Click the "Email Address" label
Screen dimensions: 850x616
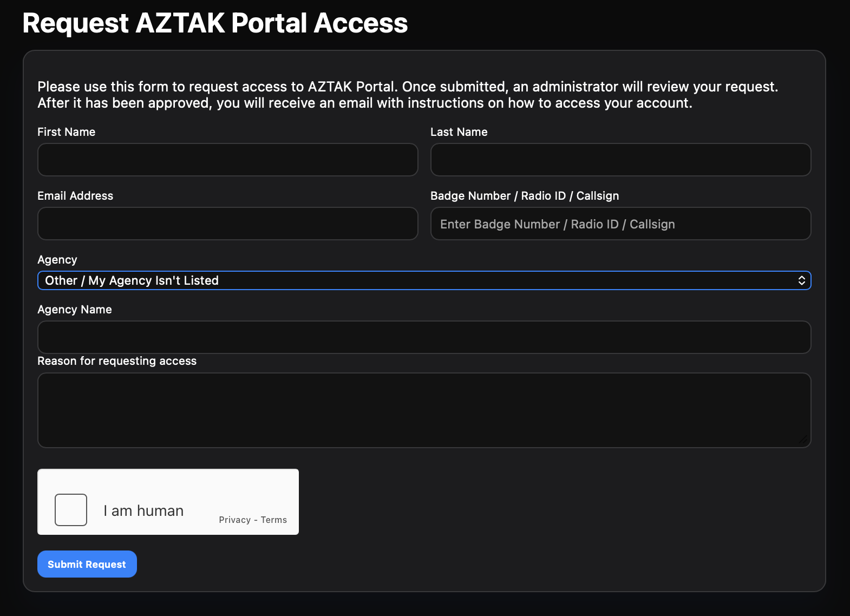coord(75,196)
